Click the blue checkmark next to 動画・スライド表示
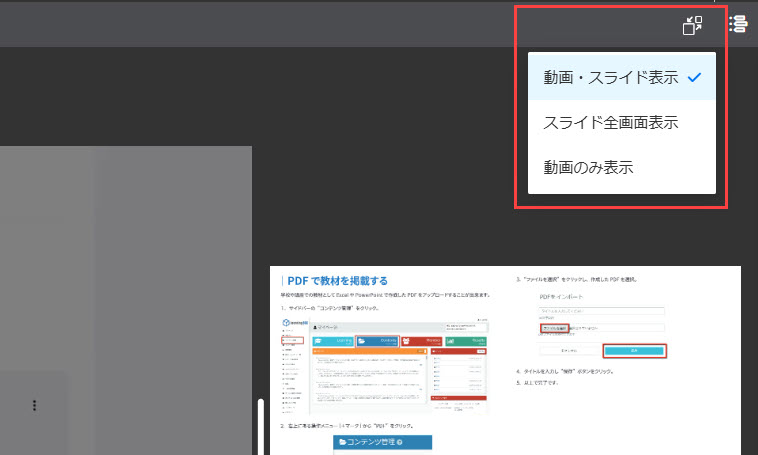The height and width of the screenshot is (455, 758). 694,77
